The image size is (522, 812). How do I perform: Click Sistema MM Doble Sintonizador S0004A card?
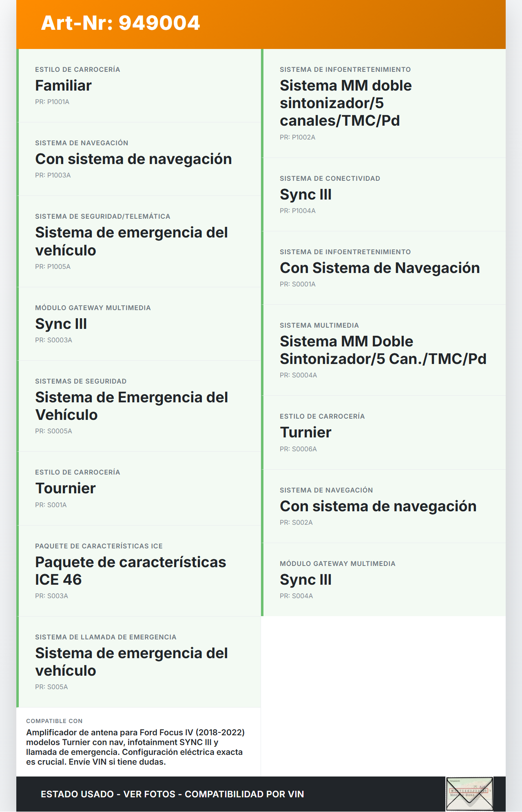click(383, 350)
